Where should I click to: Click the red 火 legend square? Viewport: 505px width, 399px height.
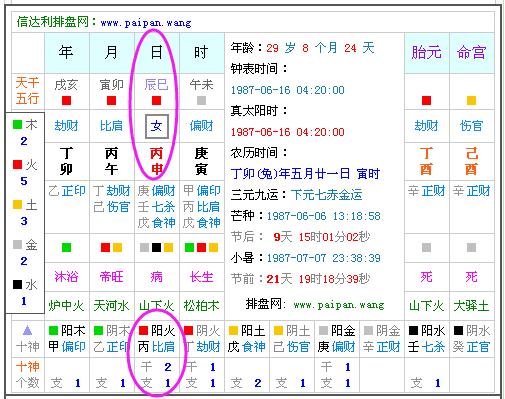(x=17, y=164)
